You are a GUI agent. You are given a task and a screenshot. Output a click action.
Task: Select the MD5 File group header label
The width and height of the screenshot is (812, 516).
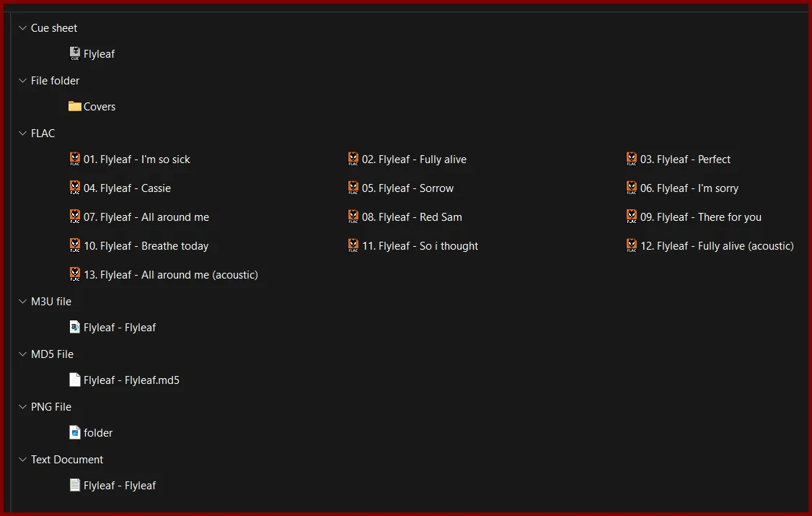[52, 354]
